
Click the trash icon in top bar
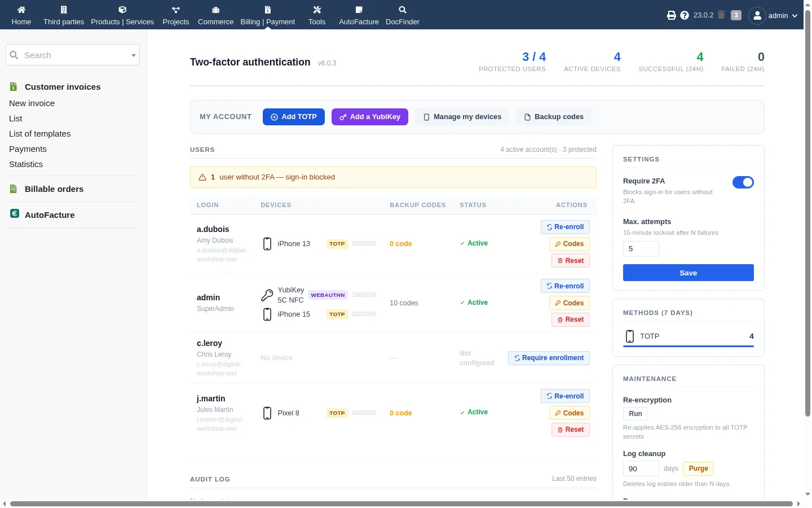pyautogui.click(x=721, y=15)
